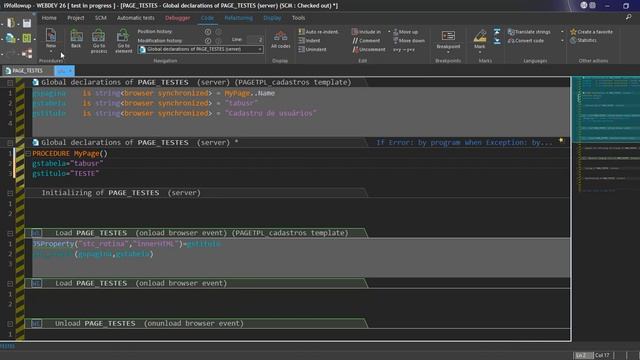Switch to the PAGE_TESTES document tab
Viewport: 640px width, 360px height.
coord(27,71)
